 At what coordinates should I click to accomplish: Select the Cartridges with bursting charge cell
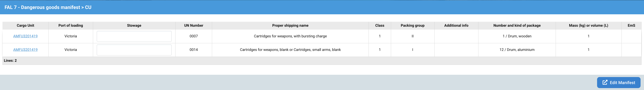pyautogui.click(x=290, y=36)
